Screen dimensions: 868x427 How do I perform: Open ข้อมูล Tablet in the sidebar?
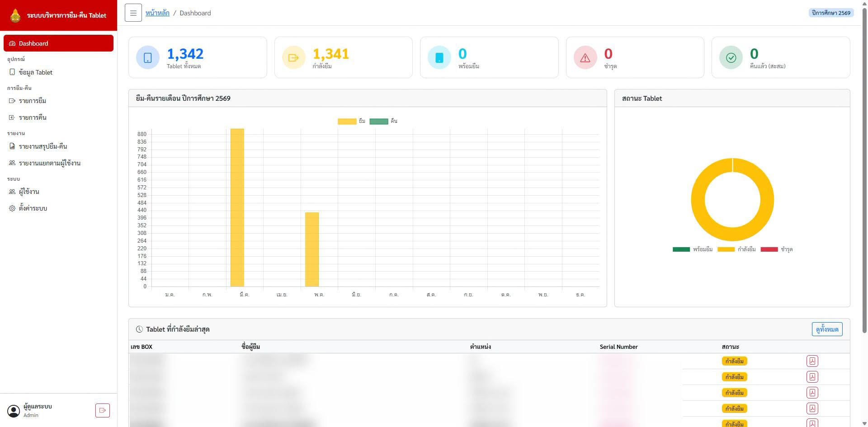(58, 72)
